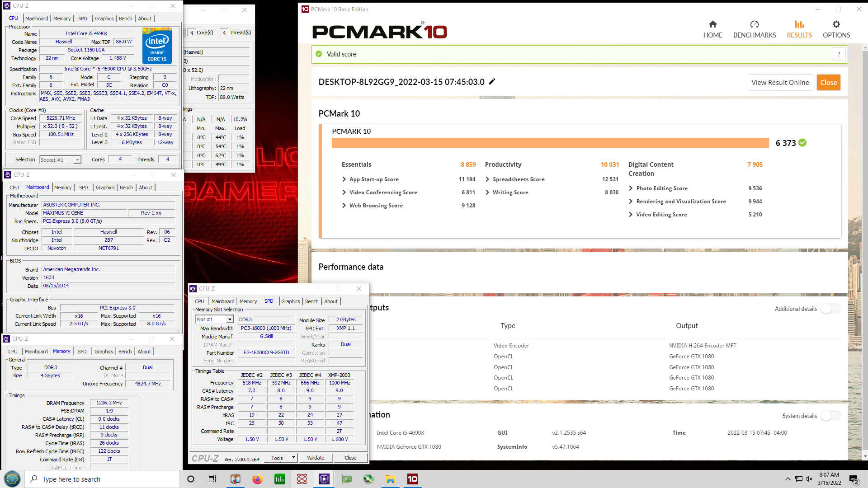Open About tab in SPD CPU-Z window

tap(331, 301)
